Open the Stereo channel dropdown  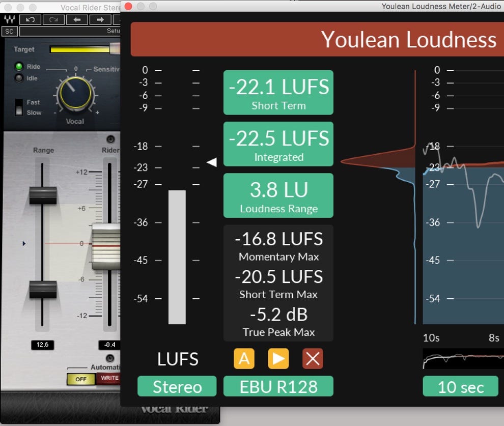[177, 386]
